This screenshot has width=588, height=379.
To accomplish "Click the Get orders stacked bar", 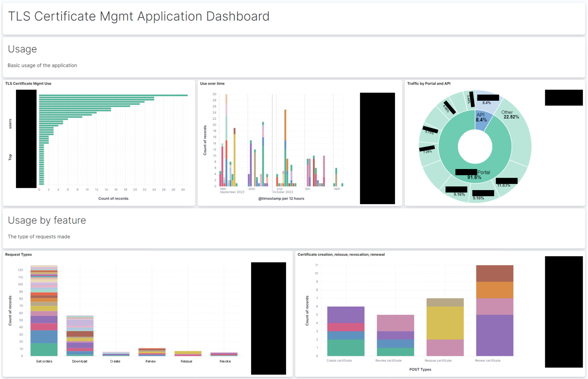I will pyautogui.click(x=44, y=311).
